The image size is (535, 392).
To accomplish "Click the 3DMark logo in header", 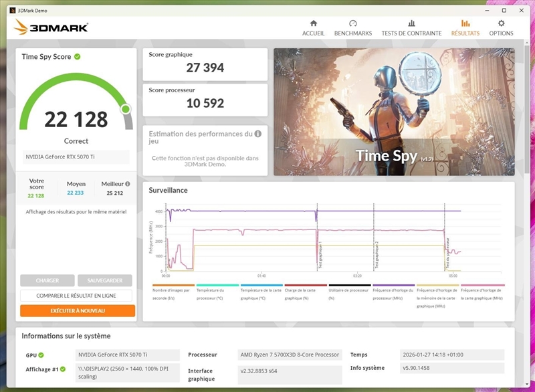I will click(x=50, y=27).
